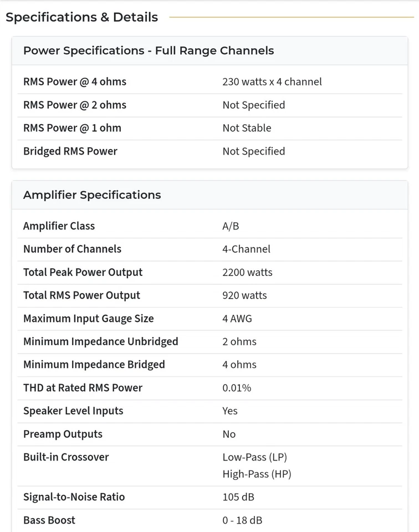Image resolution: width=419 pixels, height=532 pixels.
Task: Click the RMS Power @ 4 ohms label
Action: [x=75, y=81]
